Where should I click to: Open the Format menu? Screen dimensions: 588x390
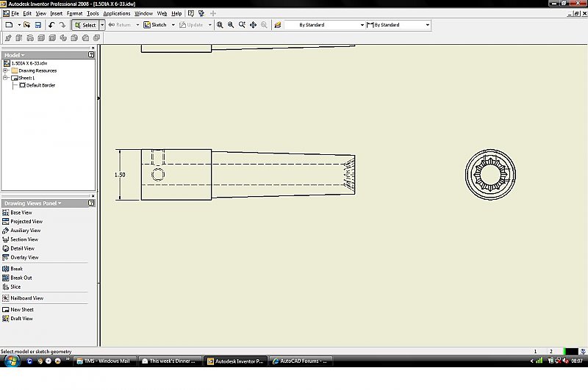pos(74,13)
